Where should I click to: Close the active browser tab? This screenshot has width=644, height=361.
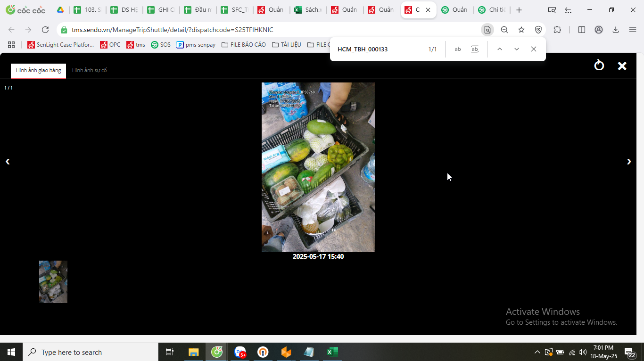point(428,10)
